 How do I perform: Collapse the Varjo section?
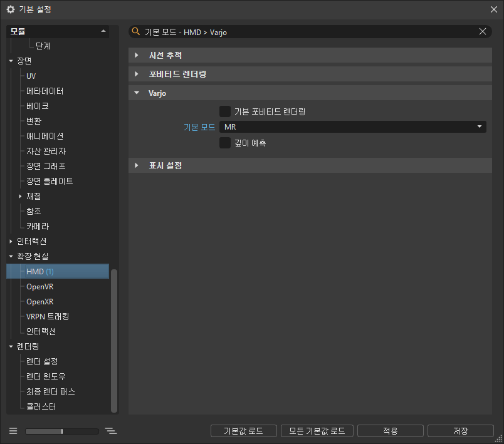pos(137,93)
